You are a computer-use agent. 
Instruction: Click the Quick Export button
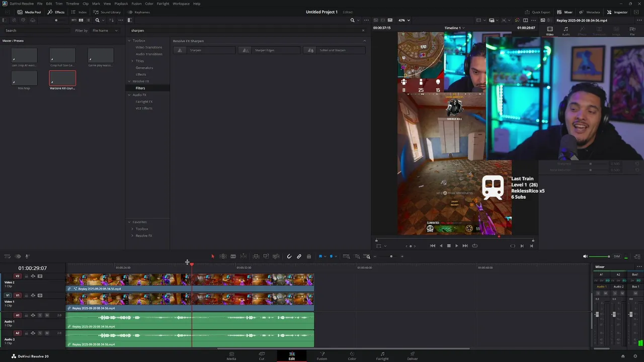[x=537, y=12]
